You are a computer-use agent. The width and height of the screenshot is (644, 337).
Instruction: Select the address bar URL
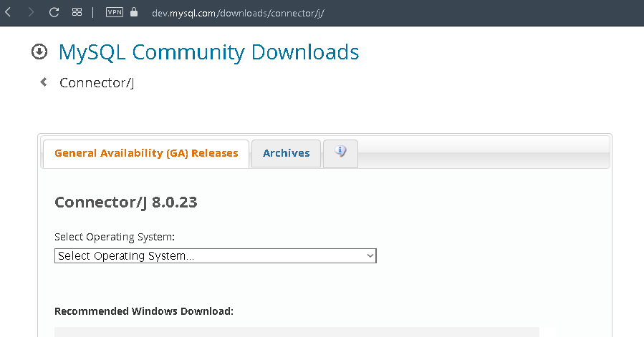pyautogui.click(x=238, y=13)
